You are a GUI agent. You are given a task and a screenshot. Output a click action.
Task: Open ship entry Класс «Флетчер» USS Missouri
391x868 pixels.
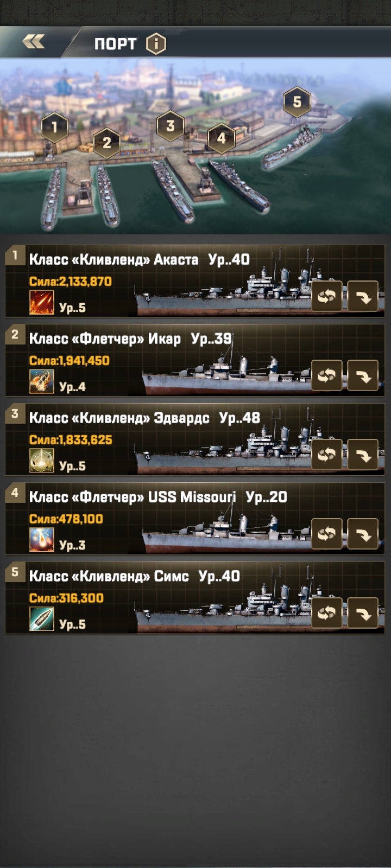pos(195,519)
